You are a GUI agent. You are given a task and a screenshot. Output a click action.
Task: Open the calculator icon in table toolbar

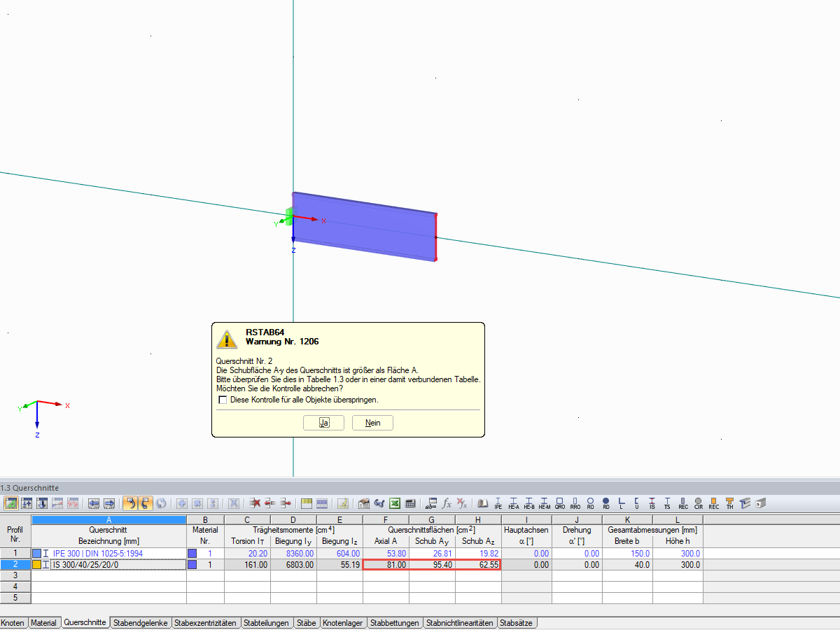(410, 503)
